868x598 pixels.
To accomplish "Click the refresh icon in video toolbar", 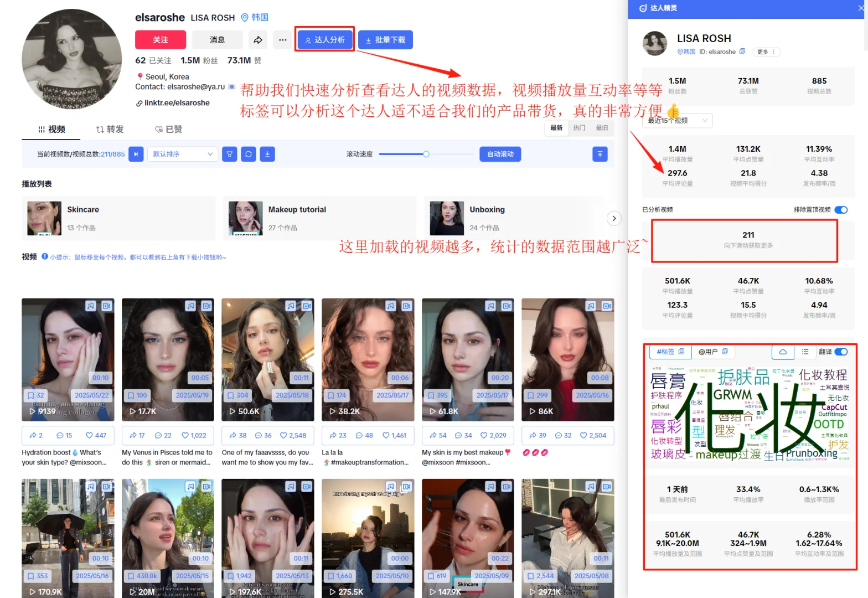I will click(249, 154).
